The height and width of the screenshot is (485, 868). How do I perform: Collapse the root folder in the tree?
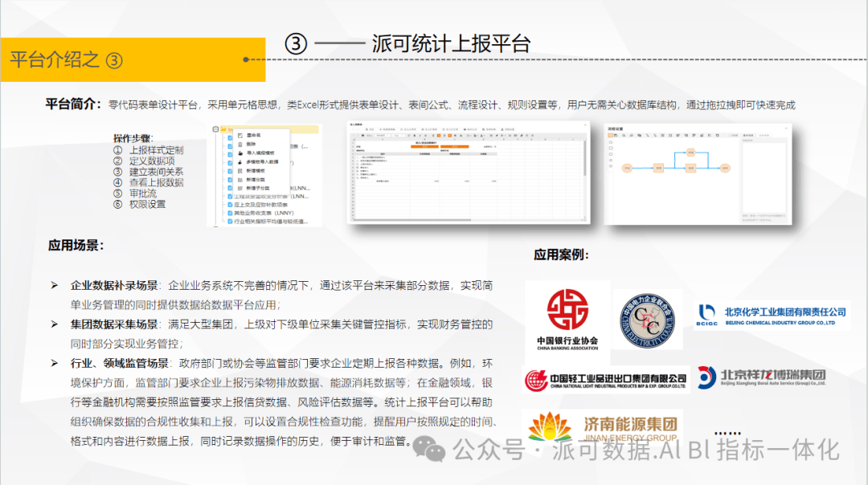(216, 129)
